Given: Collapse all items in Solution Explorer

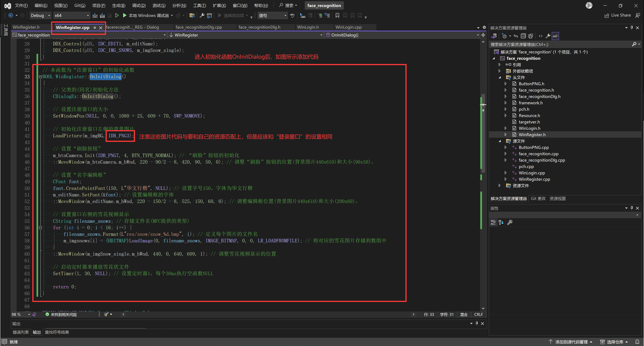Looking at the screenshot, I should point(524,36).
